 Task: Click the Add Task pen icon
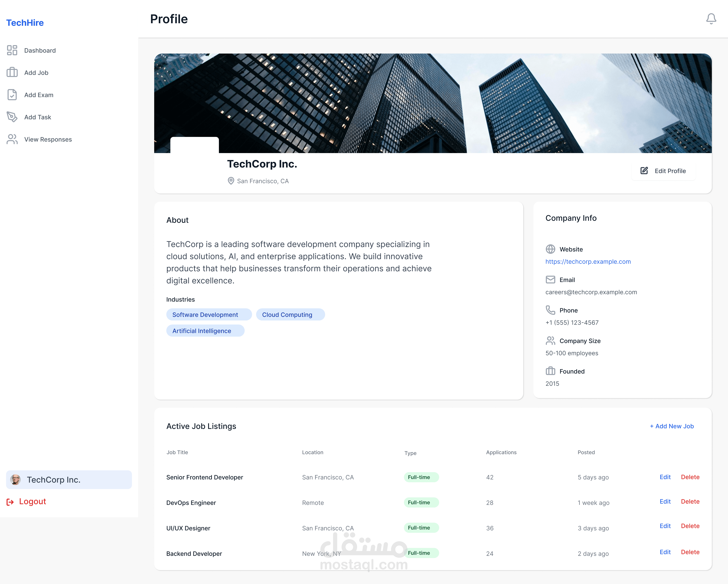pyautogui.click(x=12, y=117)
